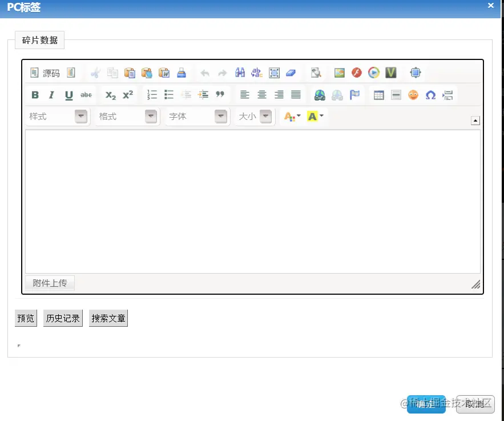
Task: Justify text alignment
Action: point(296,95)
